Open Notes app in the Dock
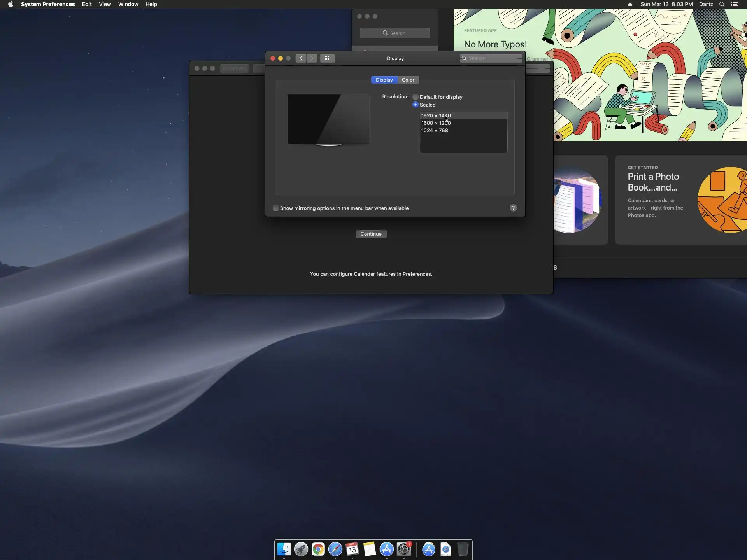Screen dimensions: 747x560 coord(369,549)
